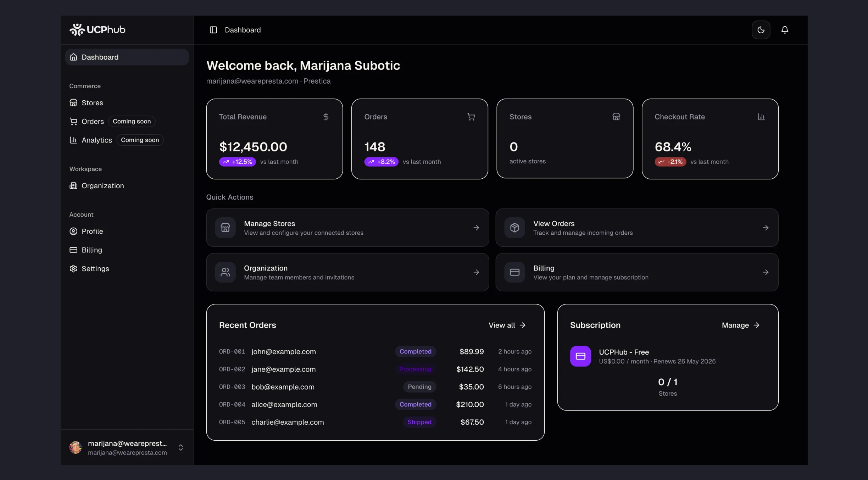Click the $12,450.00 revenue value

coord(253,147)
